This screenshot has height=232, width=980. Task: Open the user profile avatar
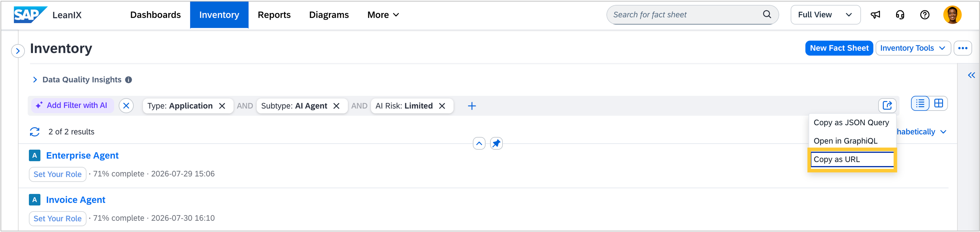coord(952,15)
